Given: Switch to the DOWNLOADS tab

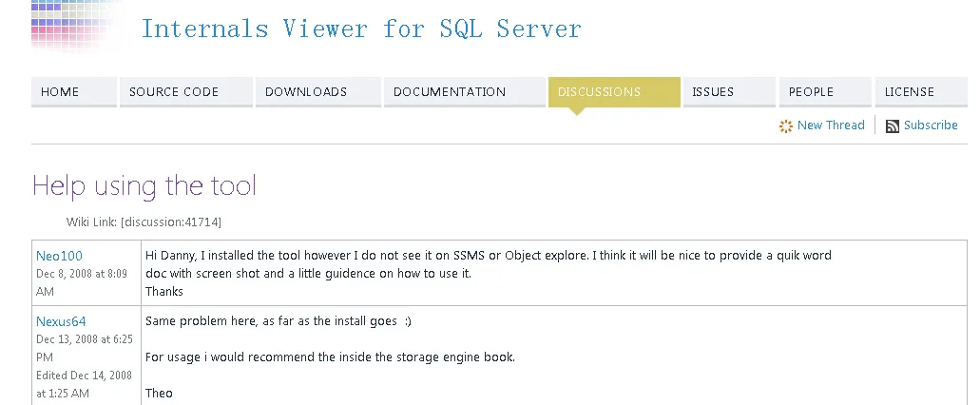Looking at the screenshot, I should tap(306, 92).
